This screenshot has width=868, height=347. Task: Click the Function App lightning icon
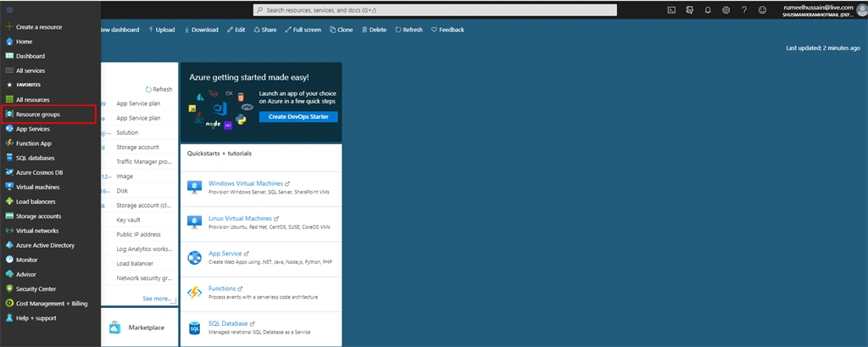[8, 143]
